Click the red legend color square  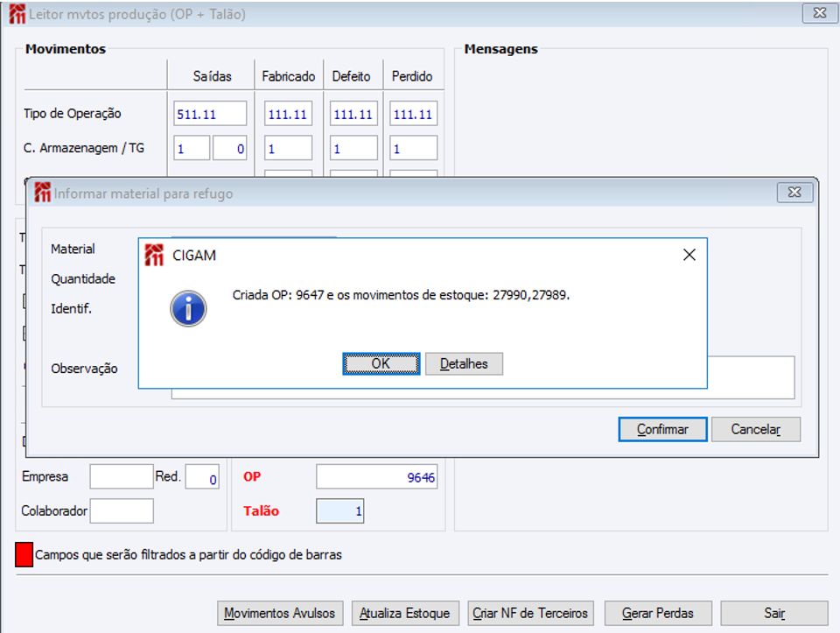pyautogui.click(x=24, y=555)
